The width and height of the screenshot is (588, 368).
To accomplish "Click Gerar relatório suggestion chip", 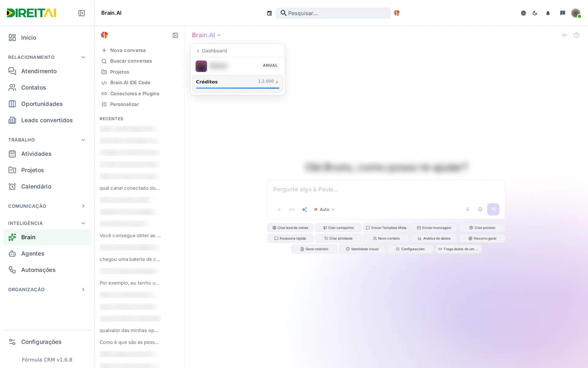I will click(x=314, y=249).
